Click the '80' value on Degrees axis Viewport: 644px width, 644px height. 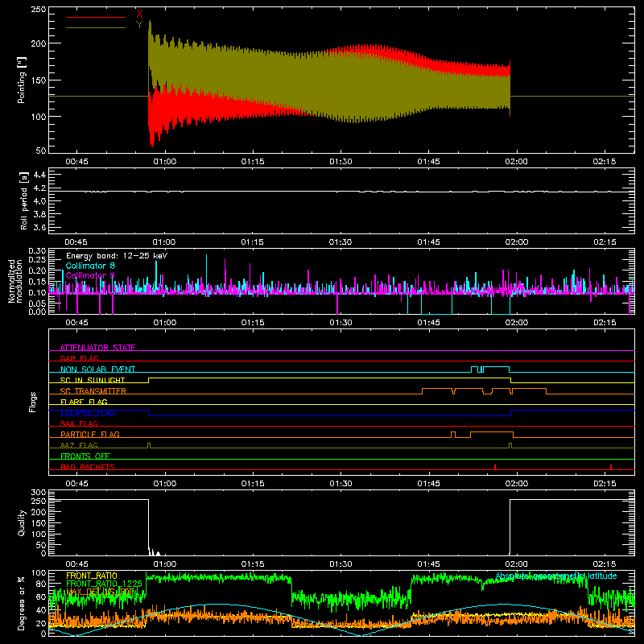click(41, 584)
